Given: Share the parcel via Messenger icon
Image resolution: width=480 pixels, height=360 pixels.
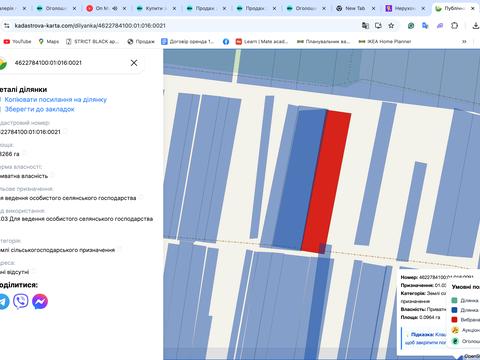Looking at the screenshot, I should point(40,301).
